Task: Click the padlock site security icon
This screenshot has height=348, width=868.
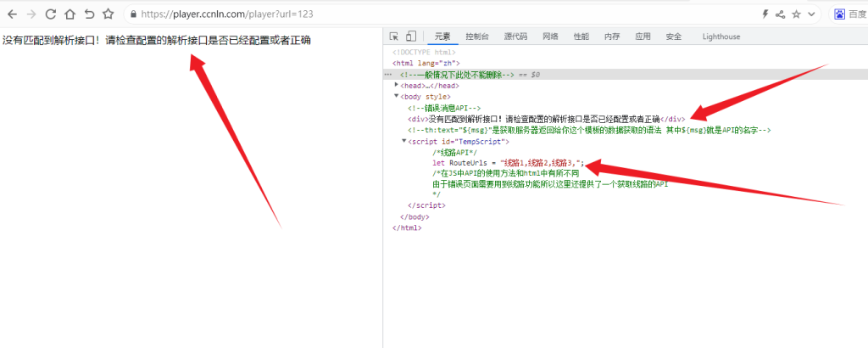Action: pyautogui.click(x=133, y=14)
